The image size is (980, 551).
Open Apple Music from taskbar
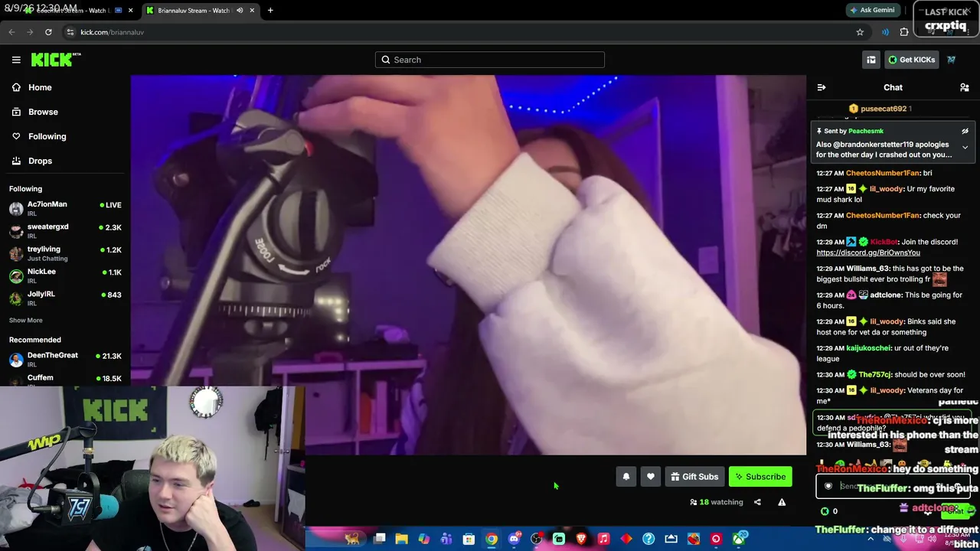(x=603, y=539)
